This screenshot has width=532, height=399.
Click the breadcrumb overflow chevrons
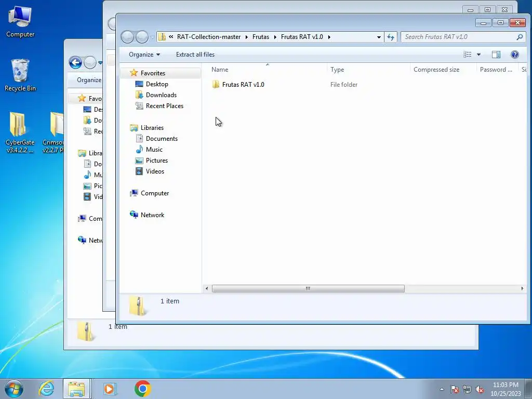(x=171, y=37)
